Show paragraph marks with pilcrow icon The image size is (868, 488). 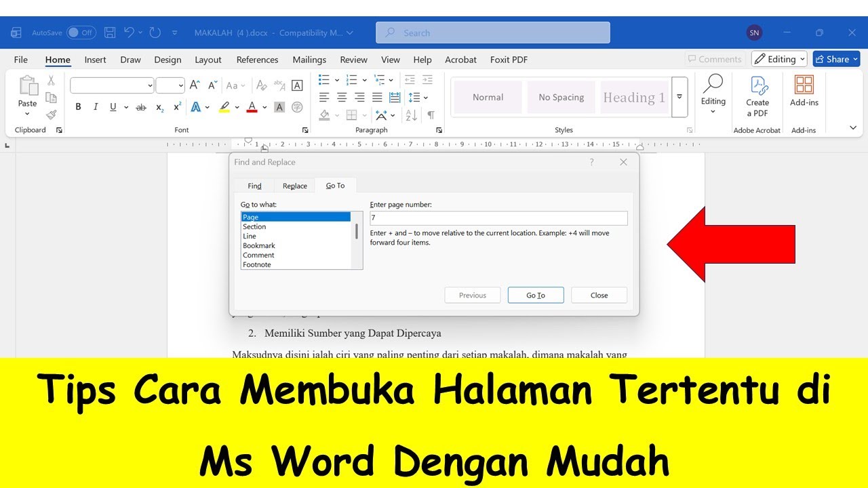pos(431,115)
